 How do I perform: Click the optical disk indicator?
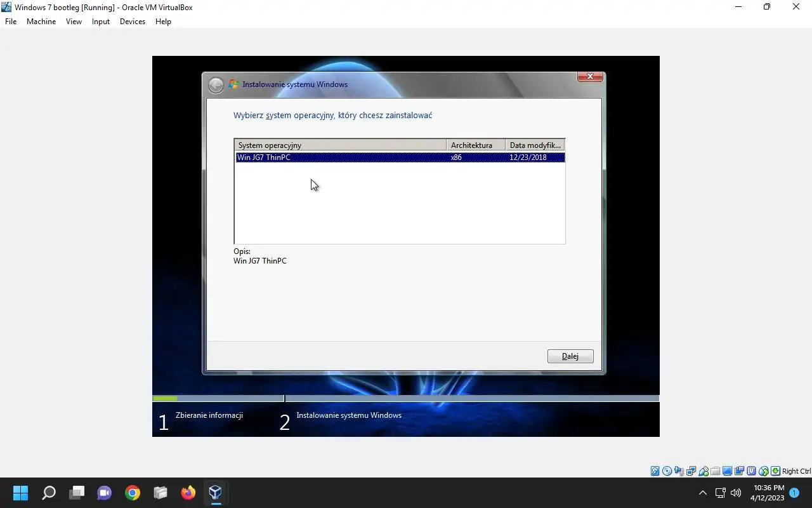point(667,471)
